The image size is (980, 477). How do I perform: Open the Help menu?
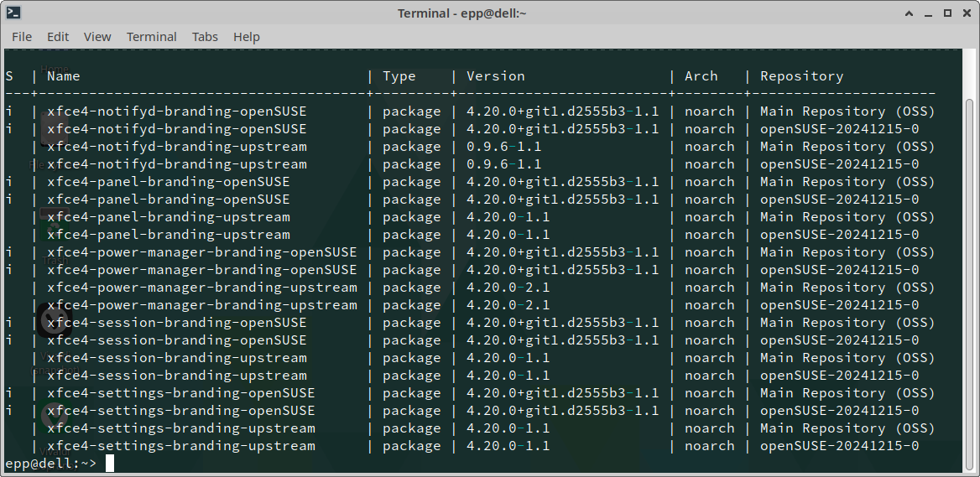[x=247, y=37]
